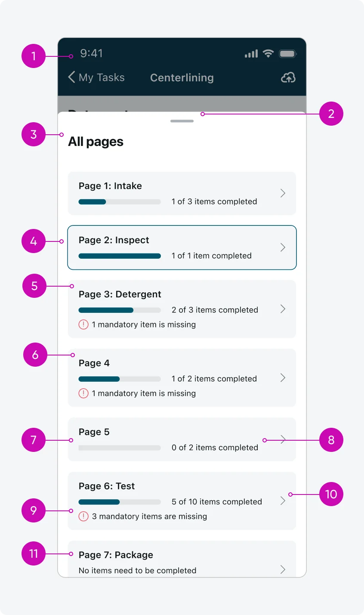This screenshot has height=615, width=364.
Task: Click the cellular signal bars icon
Action: tap(251, 54)
